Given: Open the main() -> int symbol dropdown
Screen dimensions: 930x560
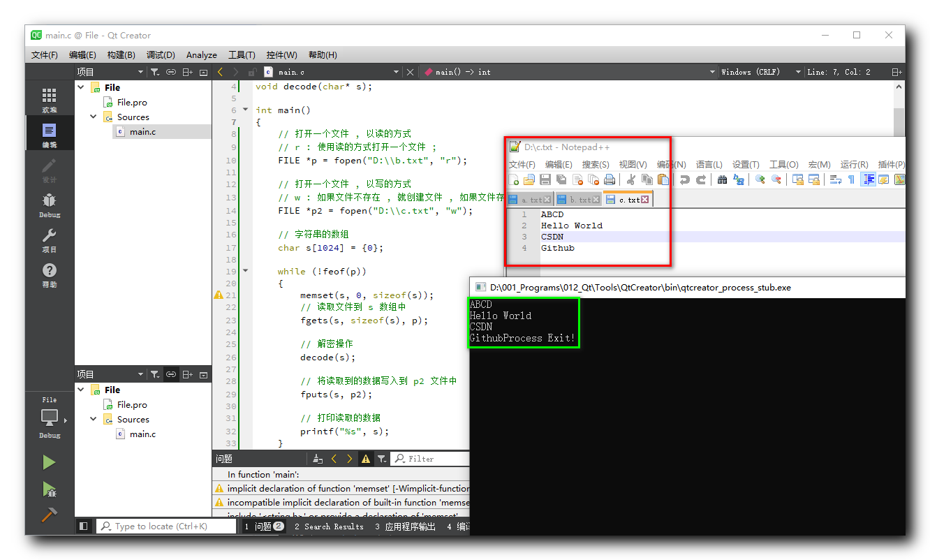Looking at the screenshot, I should pyautogui.click(x=570, y=72).
